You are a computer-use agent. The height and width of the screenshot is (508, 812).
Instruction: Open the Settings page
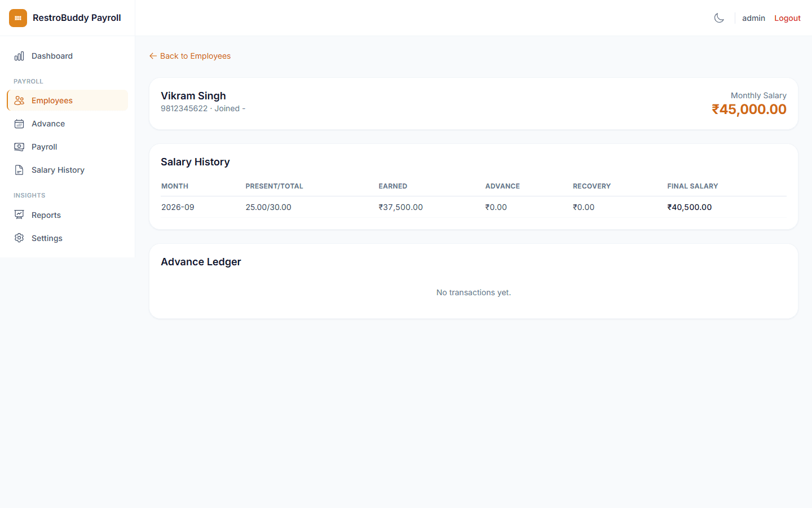click(x=68, y=238)
